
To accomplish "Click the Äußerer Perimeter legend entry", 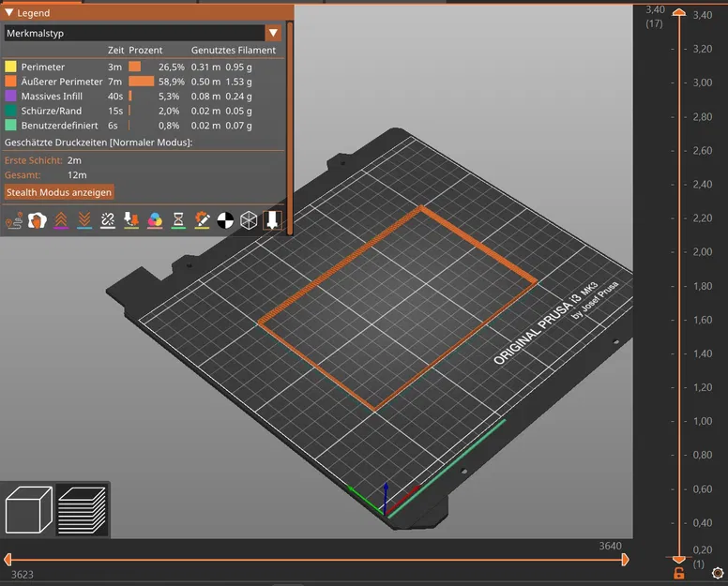I will click(61, 82).
